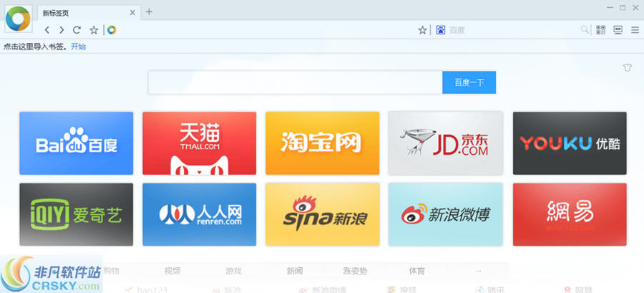Bookmark the page with the left star icon
Image resolution: width=644 pixels, height=293 pixels.
click(94, 30)
